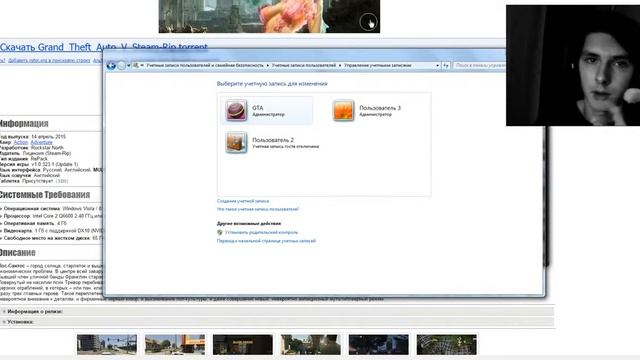Click 'Описание' heading on webpage
This screenshot has height=360, width=640.
(x=18, y=252)
